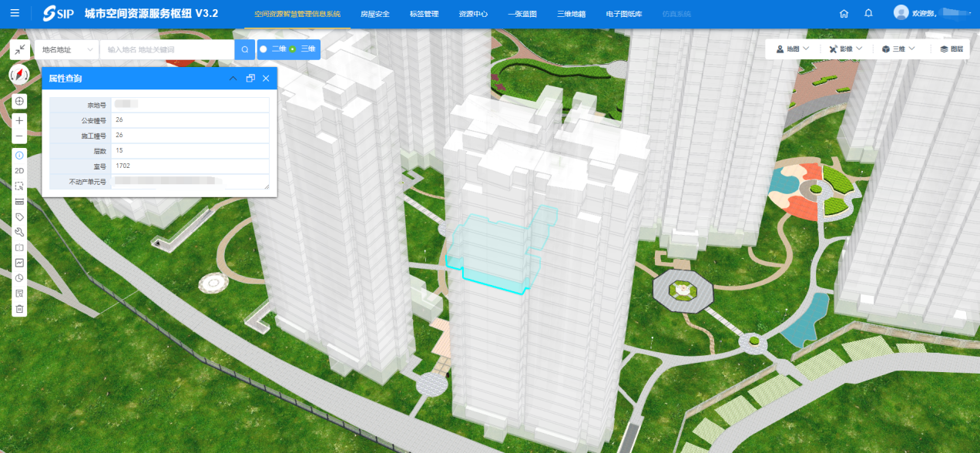This screenshot has height=453, width=980.
Task: Select the 三维 radio option
Action: (293, 49)
